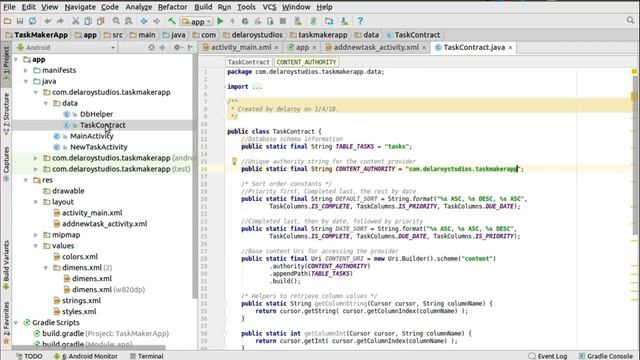Click the Debug app bug icon
This screenshot has height=360, width=640.
click(245, 21)
